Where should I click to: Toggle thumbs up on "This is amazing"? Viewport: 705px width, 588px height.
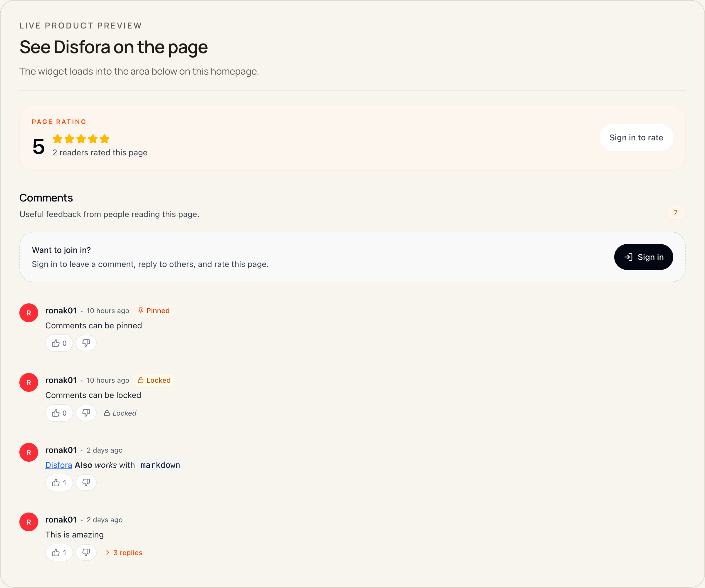tap(59, 552)
